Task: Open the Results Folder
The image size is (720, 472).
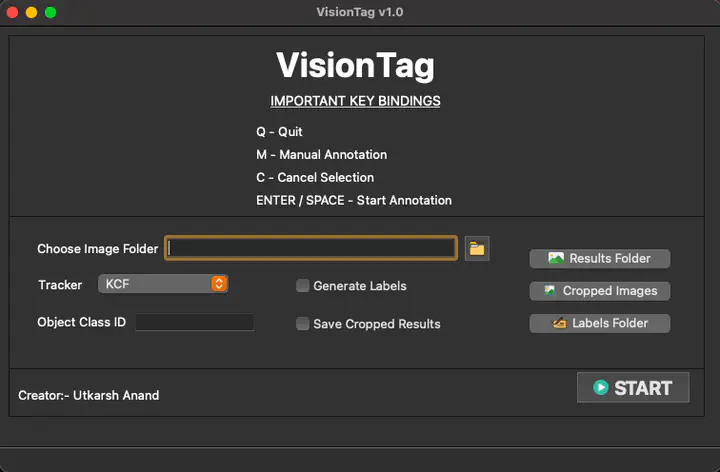Action: tap(599, 258)
